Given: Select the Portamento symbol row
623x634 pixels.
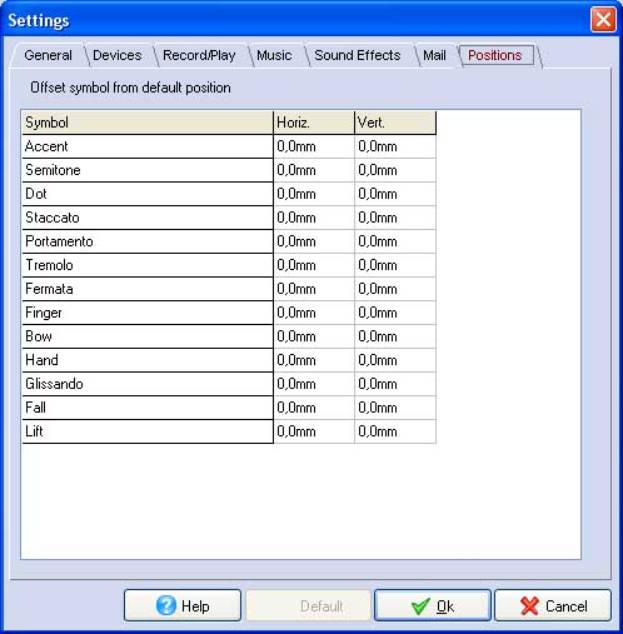Looking at the screenshot, I should click(x=148, y=241).
